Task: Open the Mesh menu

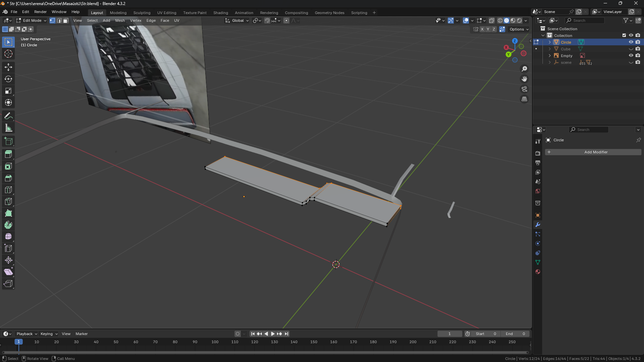Action: pyautogui.click(x=120, y=20)
